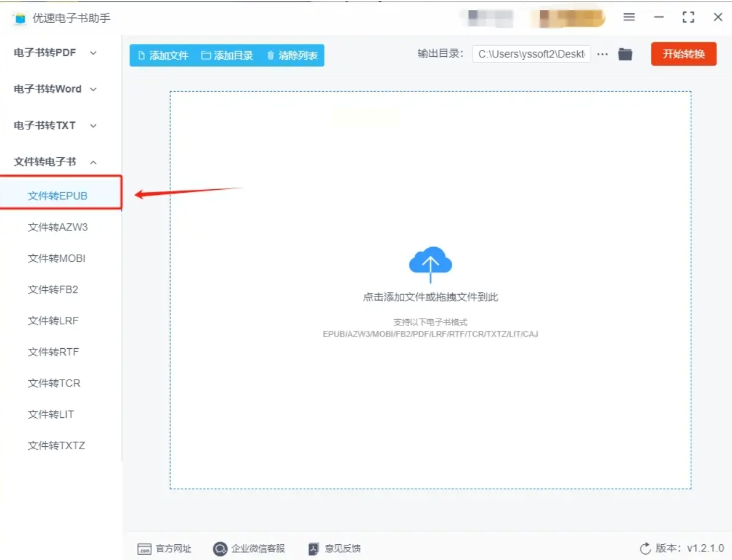Click the 添加目录 button
This screenshot has height=560, width=732.
[x=227, y=56]
